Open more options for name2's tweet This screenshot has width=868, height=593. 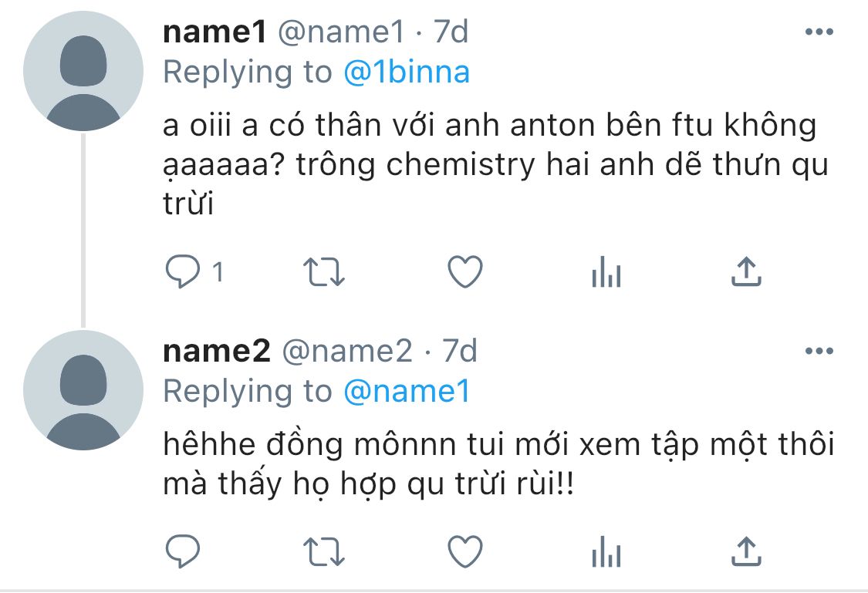(819, 352)
